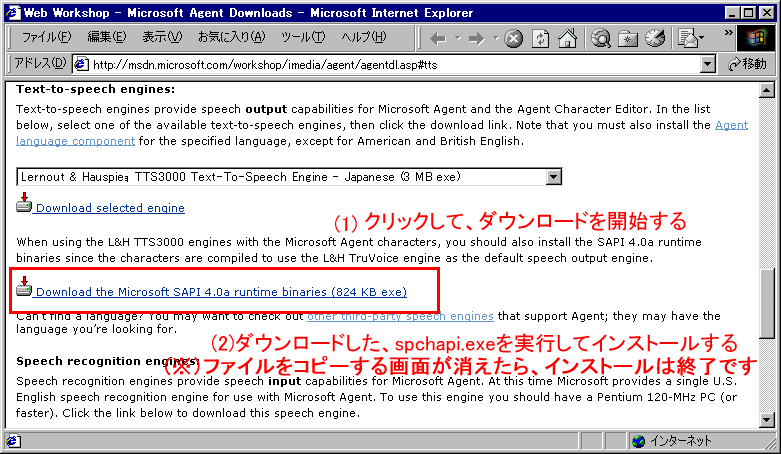Open the text-to-speech engine selection dropdown

(553, 176)
